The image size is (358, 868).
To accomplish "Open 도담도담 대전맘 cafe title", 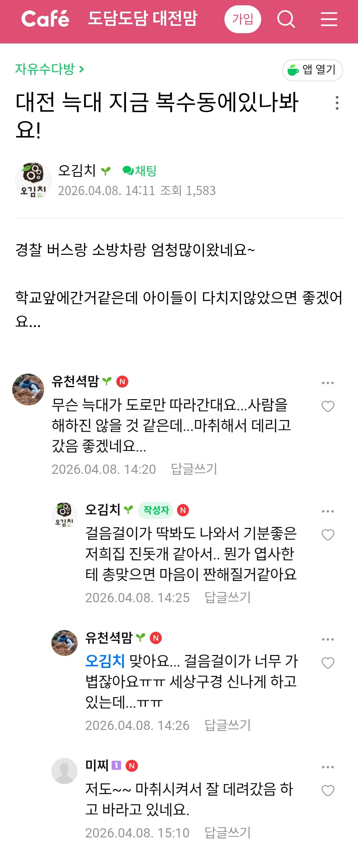I will (143, 19).
